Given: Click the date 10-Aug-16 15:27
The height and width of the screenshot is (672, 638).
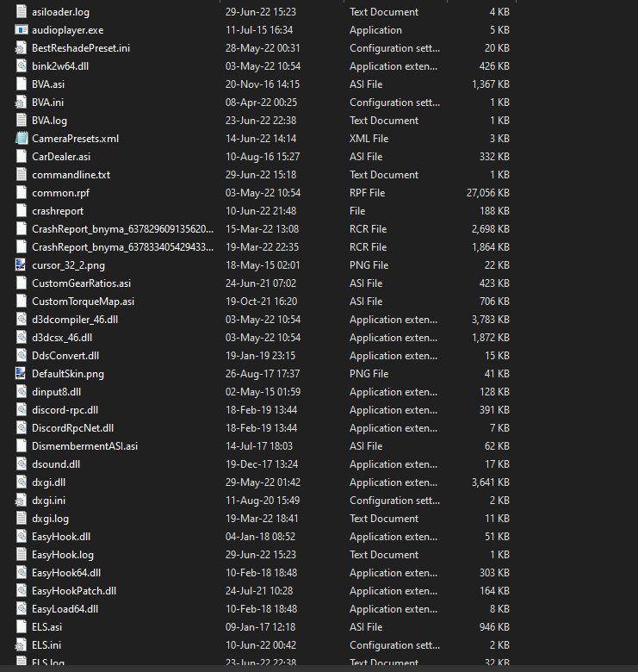Looking at the screenshot, I should [263, 157].
